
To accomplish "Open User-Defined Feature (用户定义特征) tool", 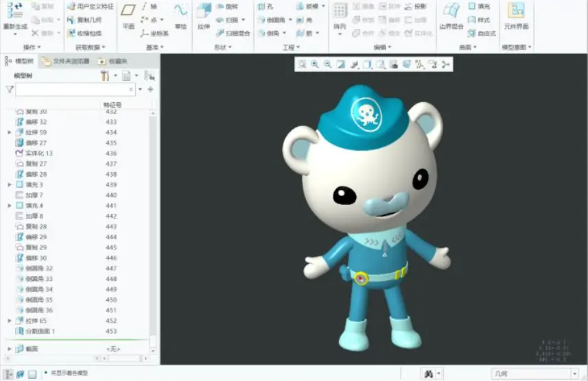I will (90, 6).
